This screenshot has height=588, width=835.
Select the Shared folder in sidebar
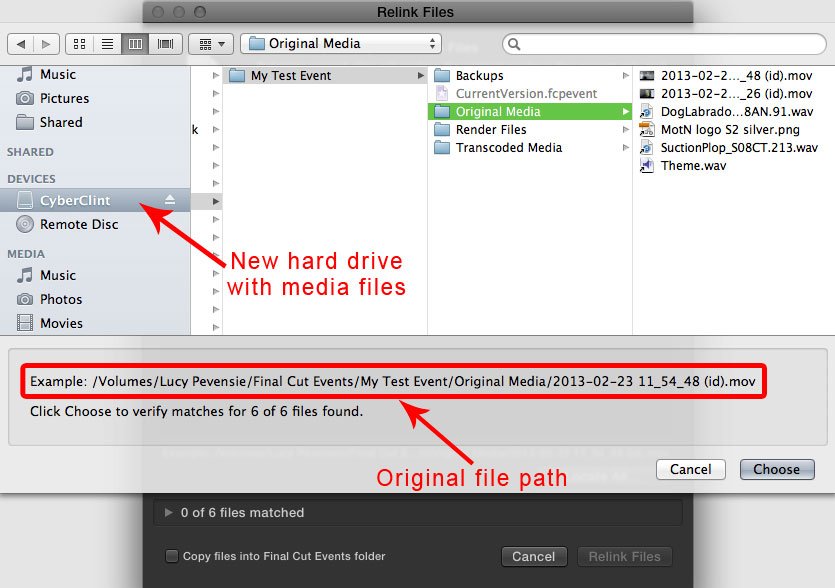(x=95, y=122)
